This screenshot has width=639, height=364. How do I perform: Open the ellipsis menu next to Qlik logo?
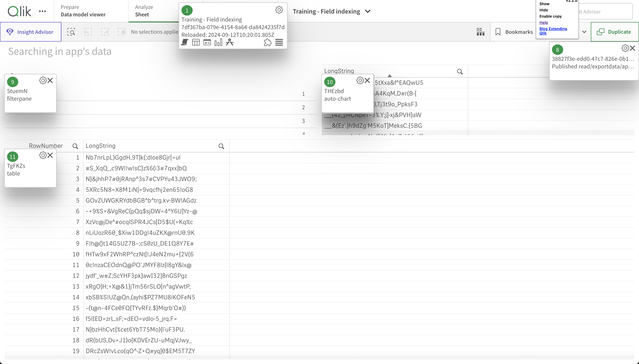pyautogui.click(x=42, y=11)
